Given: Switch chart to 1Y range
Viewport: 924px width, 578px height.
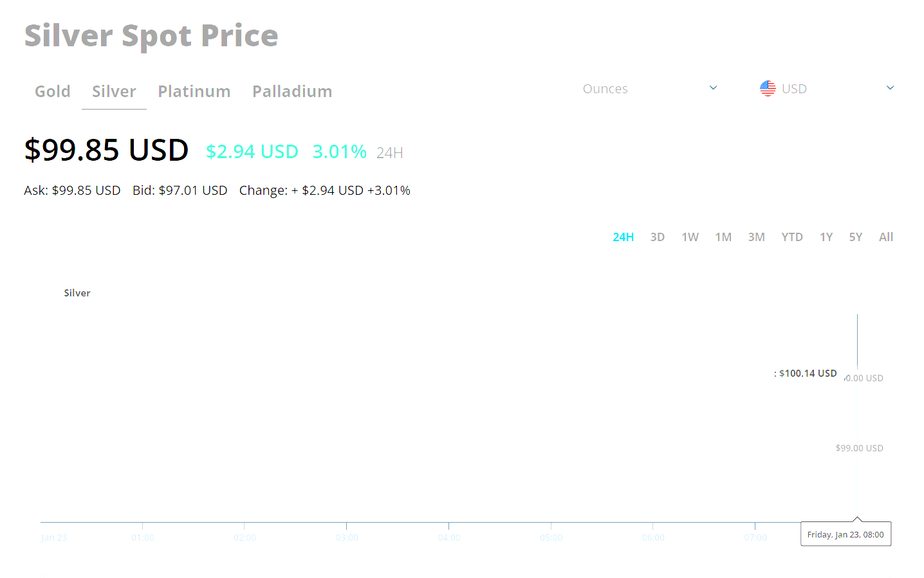Looking at the screenshot, I should click(826, 237).
